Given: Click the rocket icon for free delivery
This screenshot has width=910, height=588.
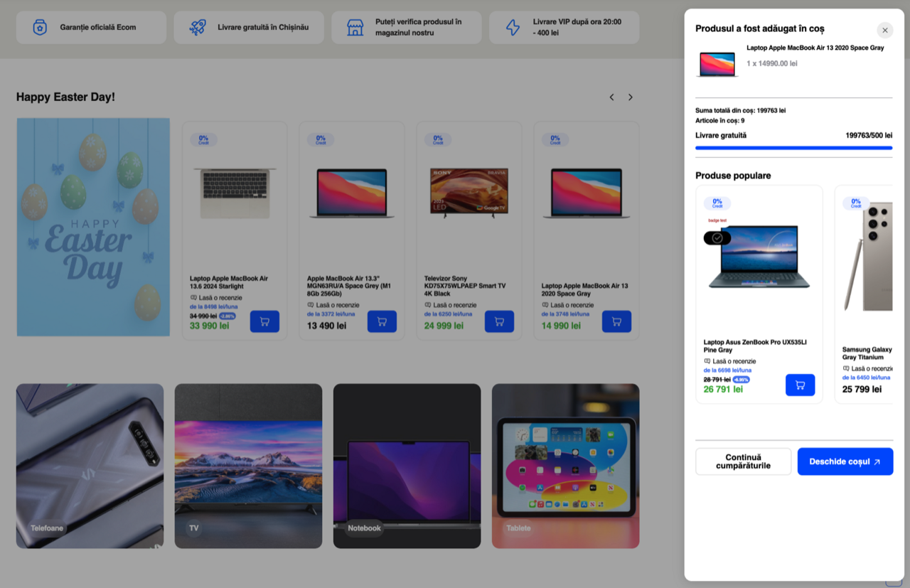Looking at the screenshot, I should (x=198, y=28).
